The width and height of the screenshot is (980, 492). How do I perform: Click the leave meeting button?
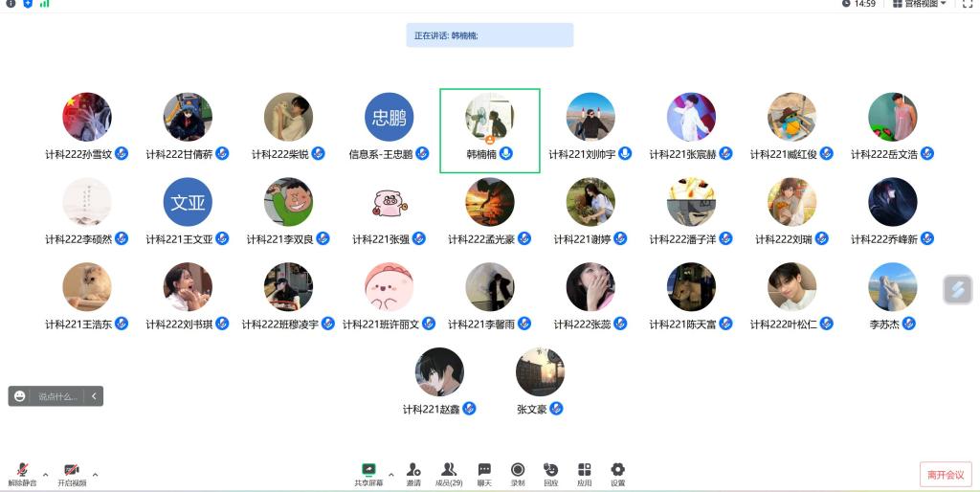(946, 475)
